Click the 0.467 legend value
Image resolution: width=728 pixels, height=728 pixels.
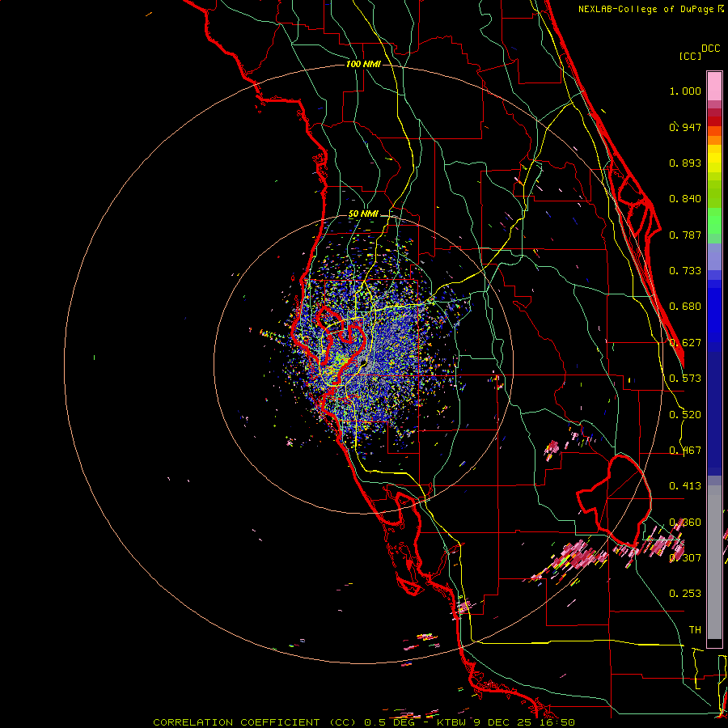click(685, 451)
